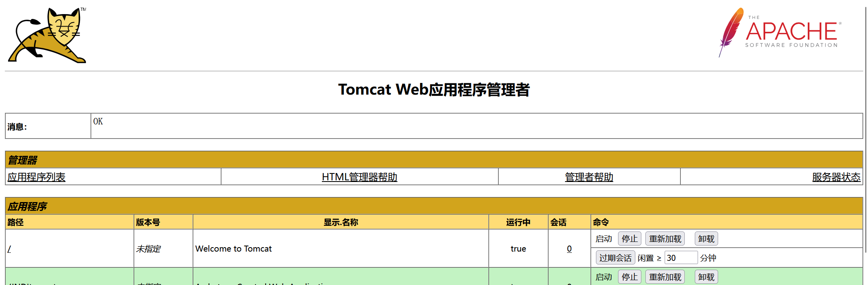Click the 路径 column header
Image resolution: width=868 pixels, height=285 pixels.
coord(70,222)
